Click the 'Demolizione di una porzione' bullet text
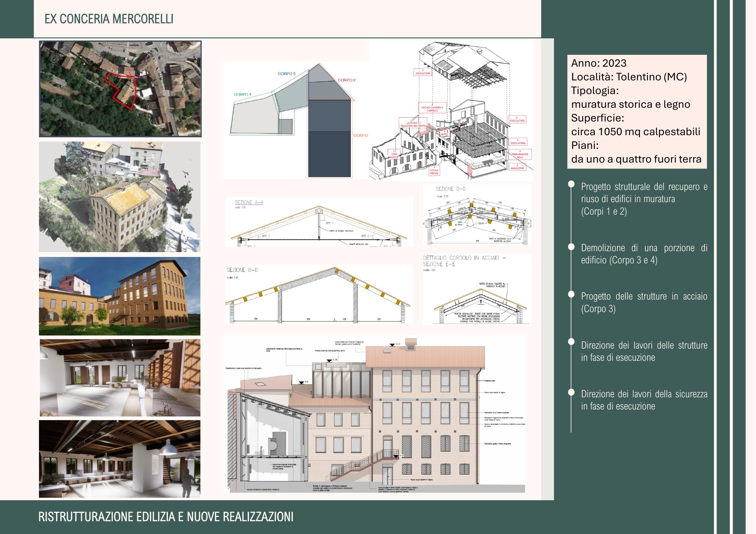756x534 pixels. (x=644, y=254)
